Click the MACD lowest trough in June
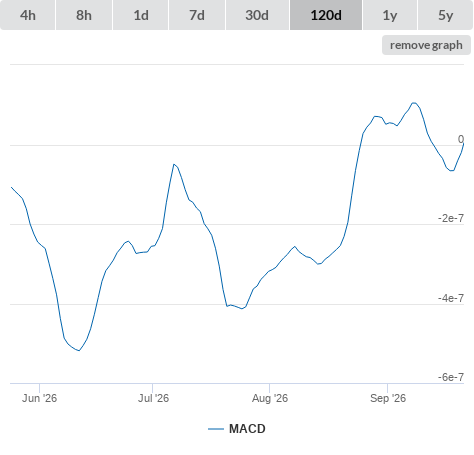This screenshot has height=455, width=474. (79, 350)
